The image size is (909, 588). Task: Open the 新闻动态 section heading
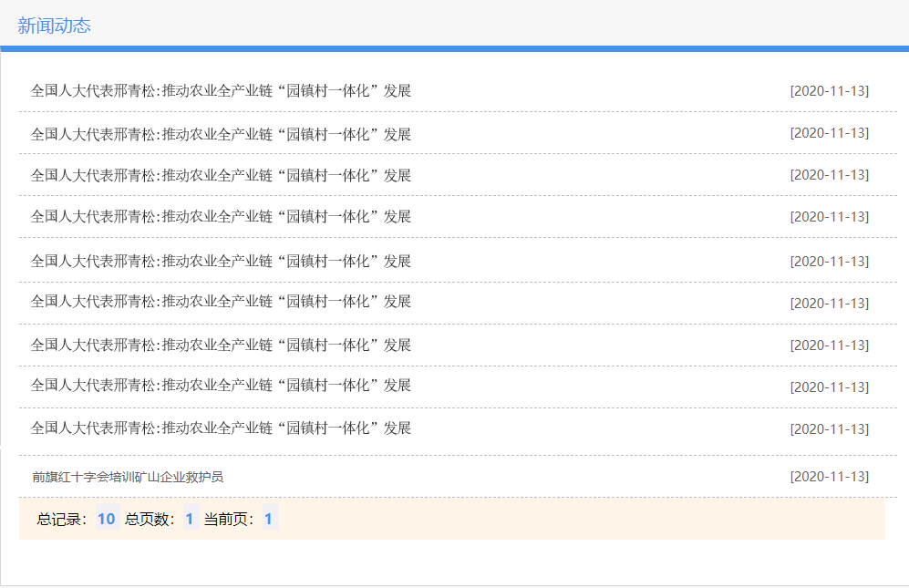point(54,26)
